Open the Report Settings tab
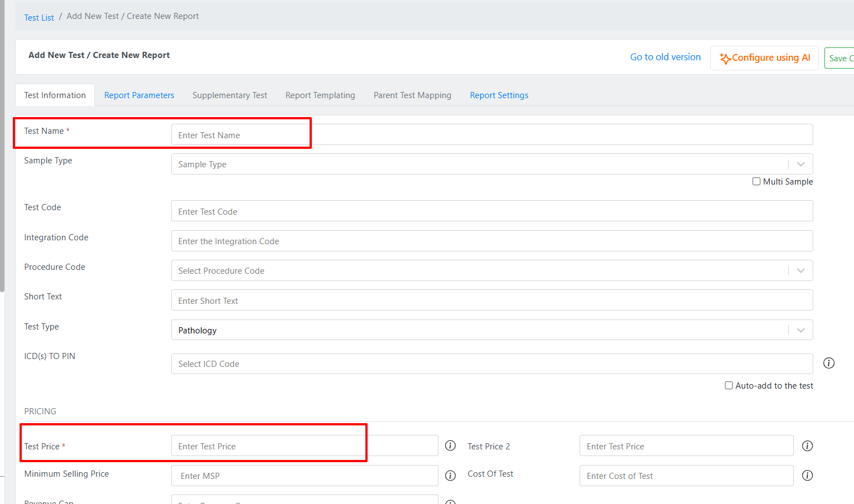Screen dimensions: 854x504 499,95
